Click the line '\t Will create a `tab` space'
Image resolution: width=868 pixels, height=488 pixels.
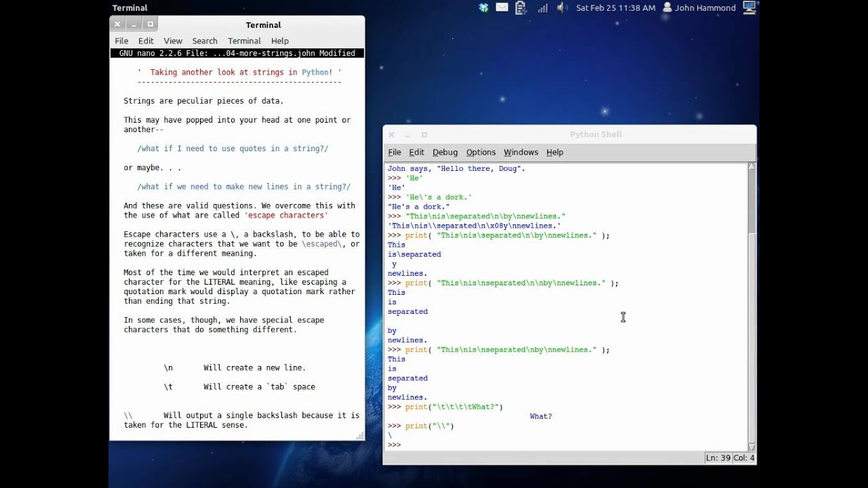(x=239, y=387)
